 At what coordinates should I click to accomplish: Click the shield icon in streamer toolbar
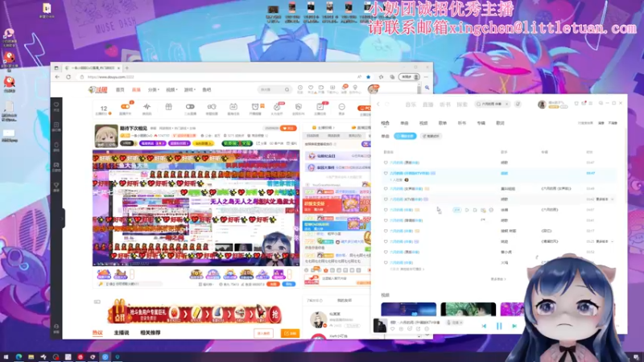299,107
